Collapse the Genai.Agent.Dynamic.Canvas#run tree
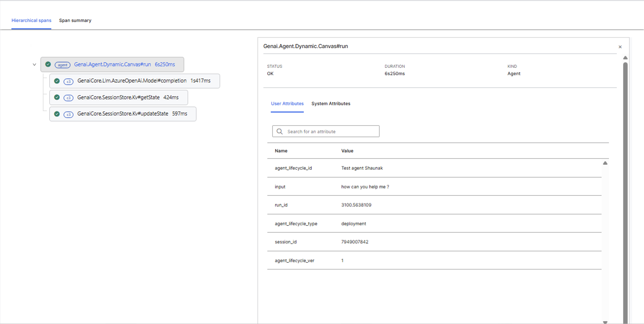Screen dimensions: 644x324 (34, 65)
